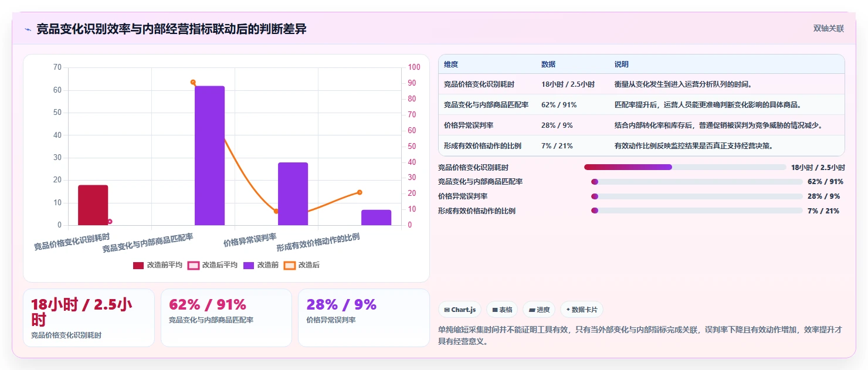This screenshot has height=370, width=868.
Task: Toggle the orange 改造后 legend swatch
Action: click(x=289, y=265)
